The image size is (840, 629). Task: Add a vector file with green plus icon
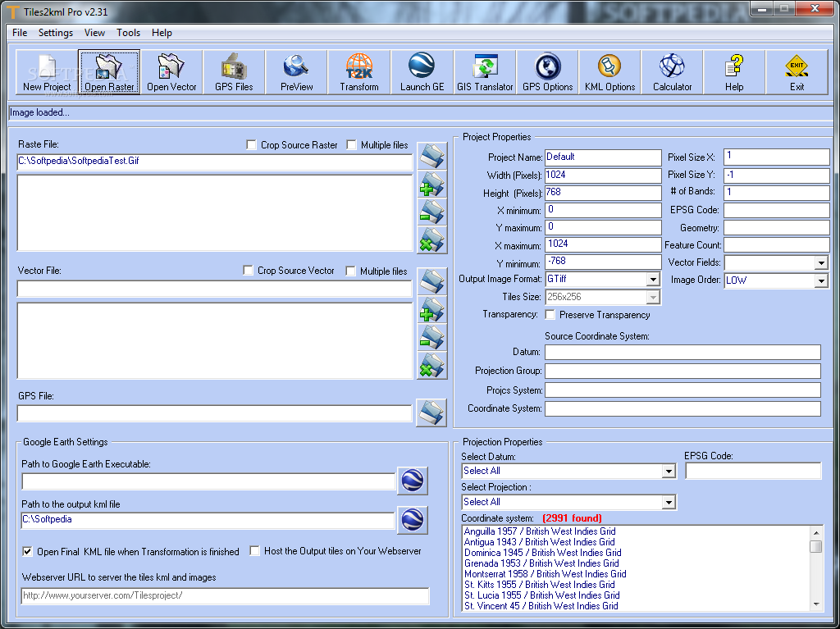(431, 310)
